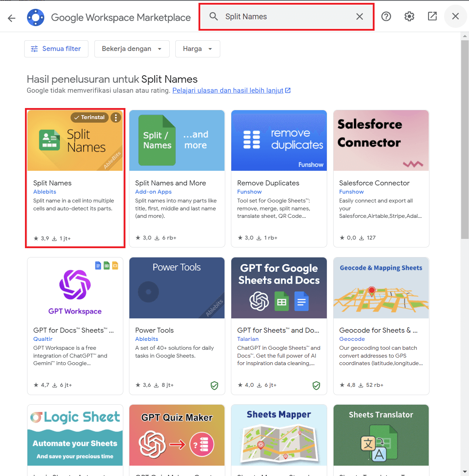Clear the search field with X icon
Screen dimensions: 469x476
(360, 16)
